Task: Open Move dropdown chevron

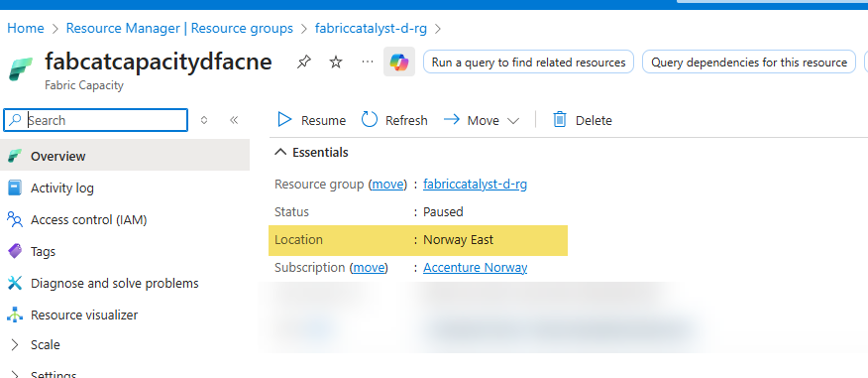Action: 513,121
